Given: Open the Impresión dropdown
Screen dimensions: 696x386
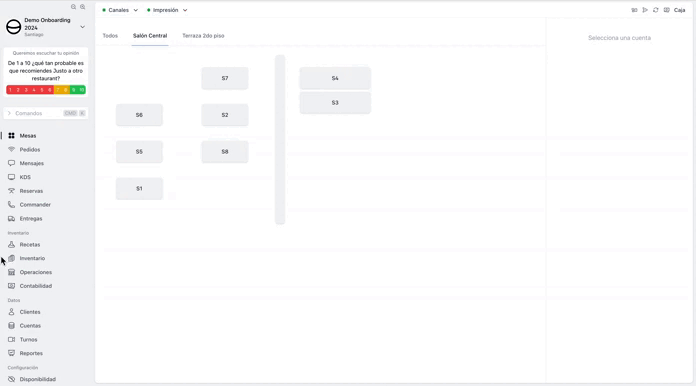Looking at the screenshot, I should click(167, 10).
